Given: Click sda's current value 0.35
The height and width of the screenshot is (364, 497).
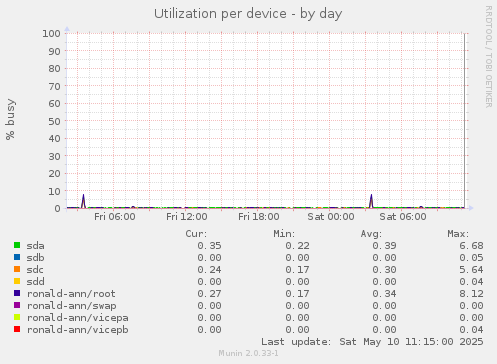Looking at the screenshot, I should 209,246.
